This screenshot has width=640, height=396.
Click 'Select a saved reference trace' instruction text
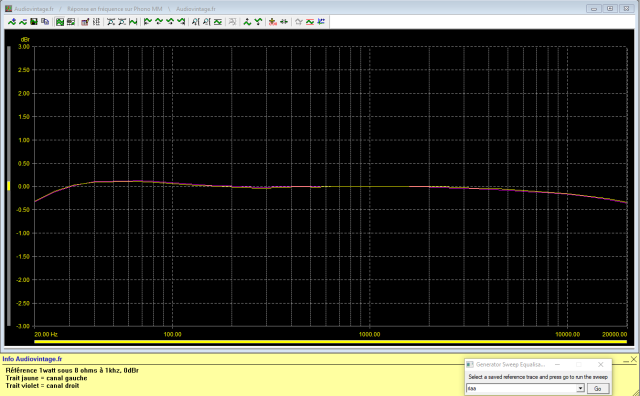click(x=538, y=377)
